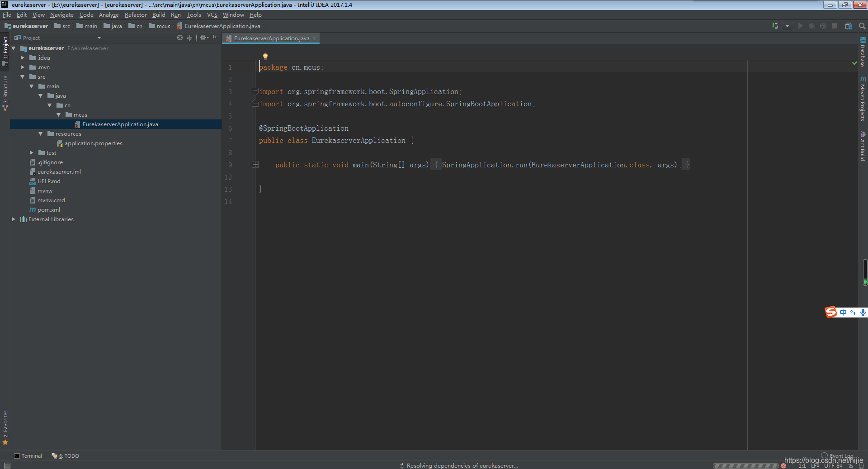Click the Stop square icon
This screenshot has width=868, height=469.
[x=835, y=26]
